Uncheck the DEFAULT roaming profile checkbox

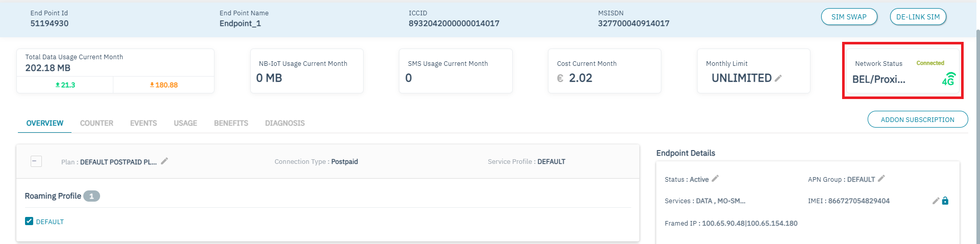tap(29, 221)
